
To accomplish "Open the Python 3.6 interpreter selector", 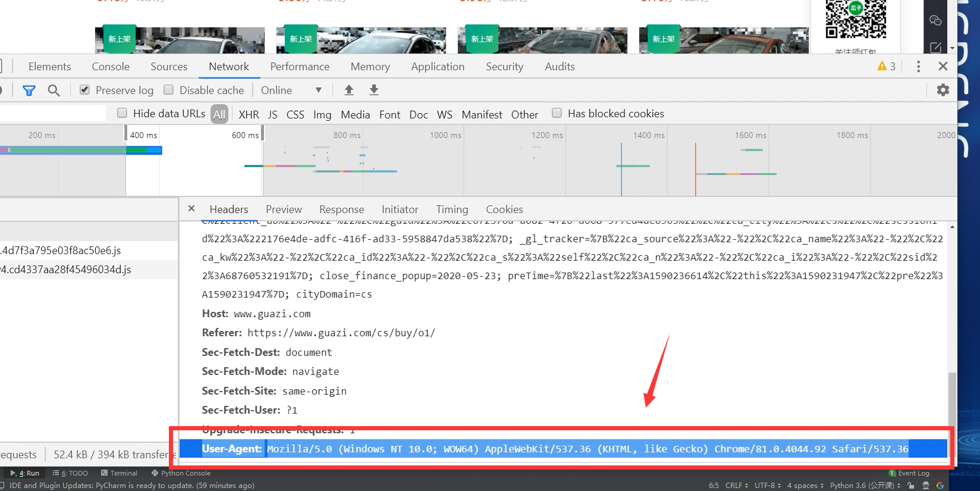I will 865,486.
